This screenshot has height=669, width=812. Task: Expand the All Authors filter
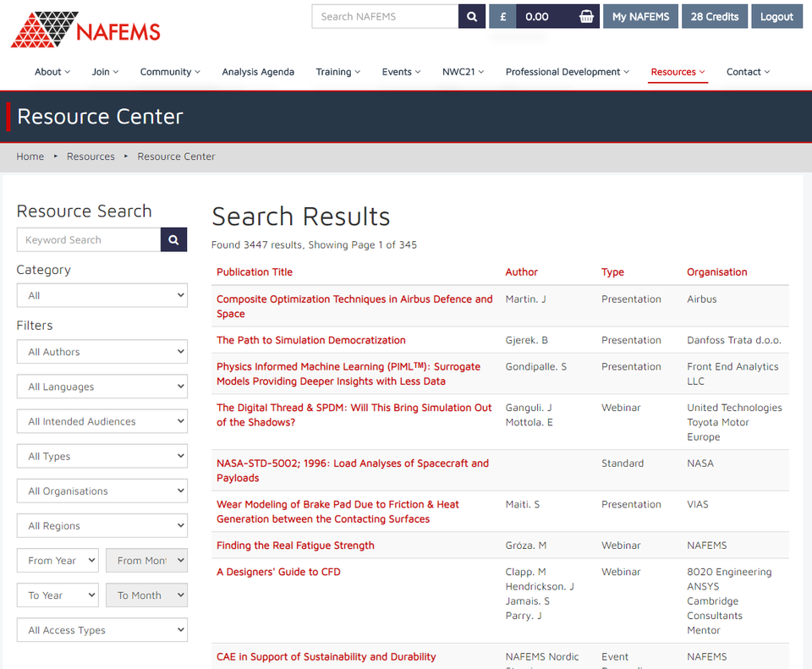[x=101, y=352]
